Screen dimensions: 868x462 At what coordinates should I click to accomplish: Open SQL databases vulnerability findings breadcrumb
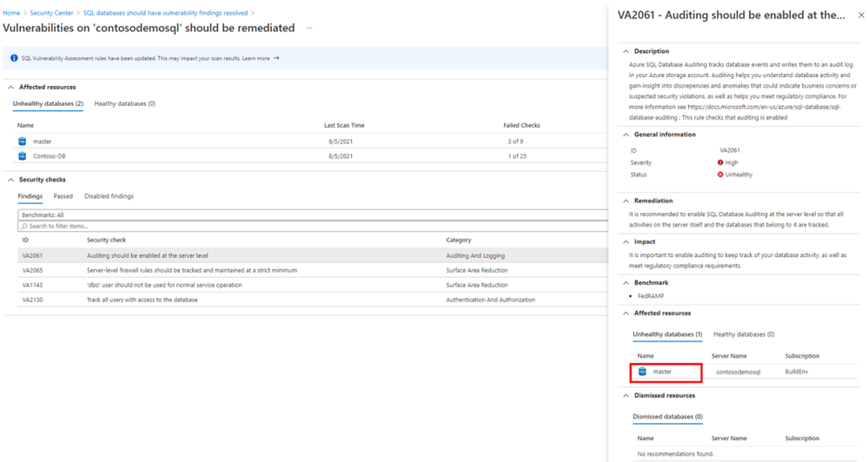pos(165,13)
